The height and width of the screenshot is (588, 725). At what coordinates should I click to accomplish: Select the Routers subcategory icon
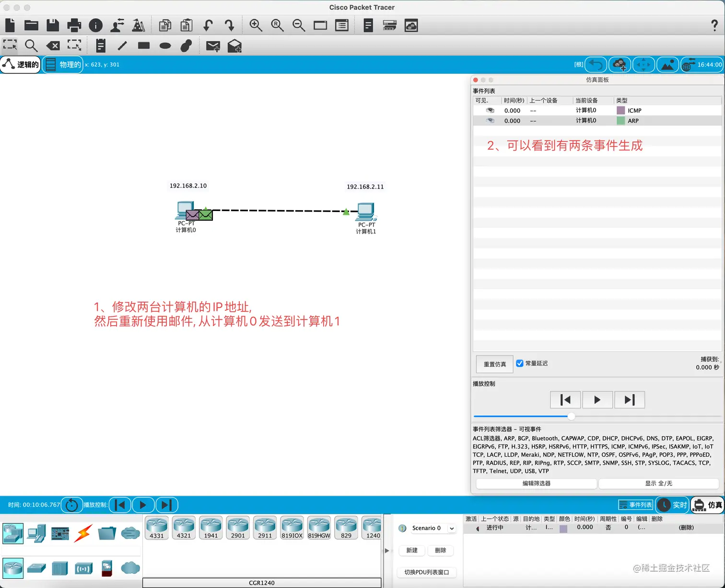(13, 568)
